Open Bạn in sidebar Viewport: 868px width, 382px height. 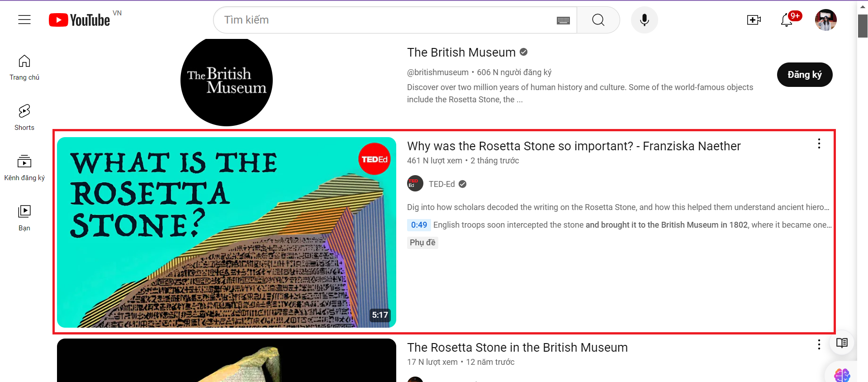click(x=24, y=218)
